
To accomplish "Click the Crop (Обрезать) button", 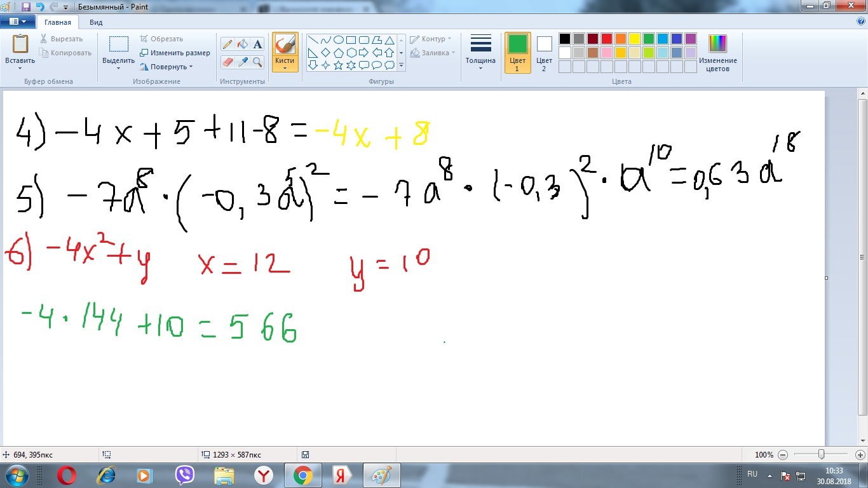I will click(x=161, y=39).
